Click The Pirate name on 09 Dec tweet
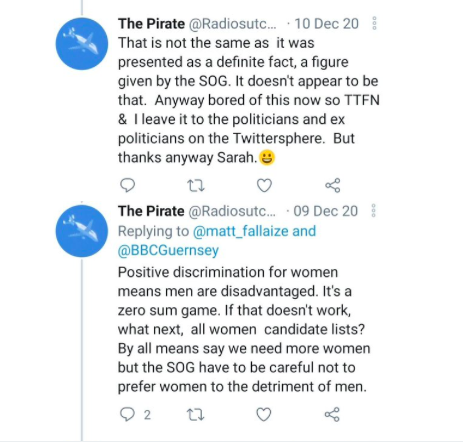Viewport: 463px width, 442px height. (151, 211)
